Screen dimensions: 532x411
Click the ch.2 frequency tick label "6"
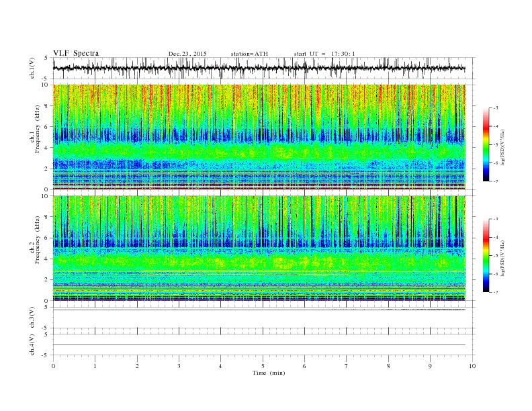(x=46, y=238)
